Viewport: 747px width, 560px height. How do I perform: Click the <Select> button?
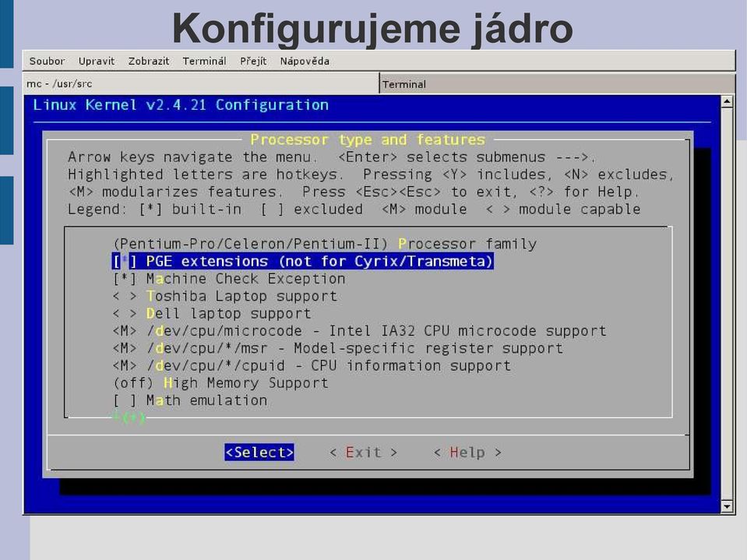pos(259,453)
